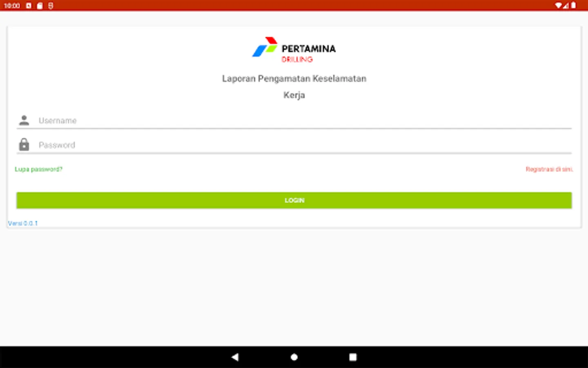Click the Username input field

tap(294, 121)
